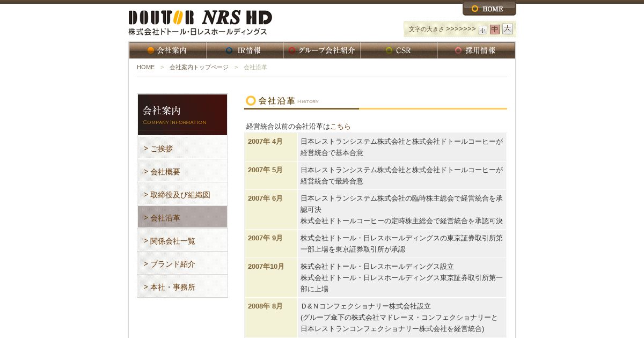
Task: Click the こちら link for pre-merger history
Action: pyautogui.click(x=340, y=127)
